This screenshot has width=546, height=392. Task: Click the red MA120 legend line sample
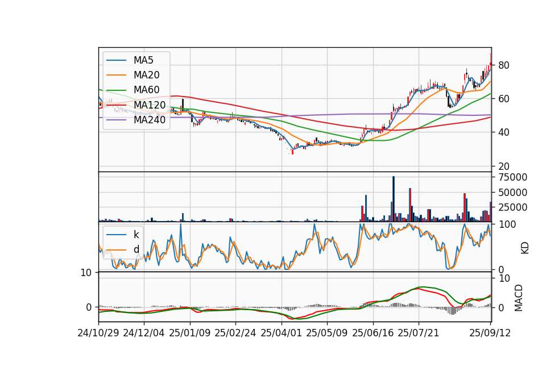tap(116, 105)
